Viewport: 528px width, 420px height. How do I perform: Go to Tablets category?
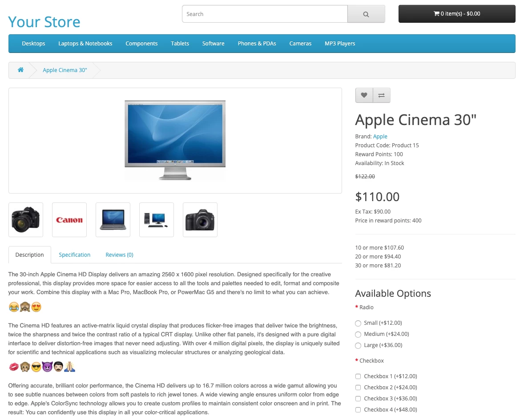click(180, 44)
